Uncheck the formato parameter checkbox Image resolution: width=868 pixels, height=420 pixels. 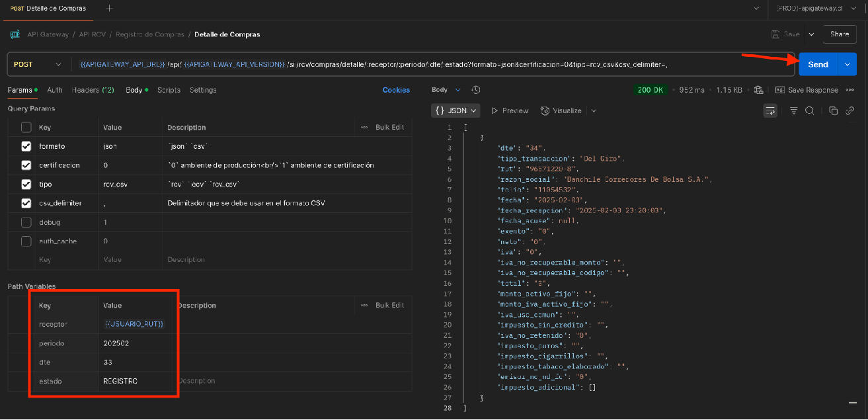(x=26, y=146)
